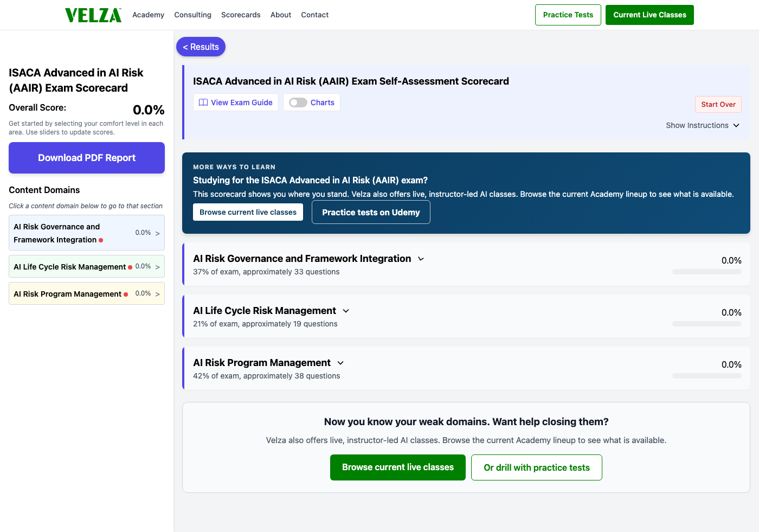This screenshot has height=532, width=759.
Task: Open the Contact page
Action: coord(315,15)
